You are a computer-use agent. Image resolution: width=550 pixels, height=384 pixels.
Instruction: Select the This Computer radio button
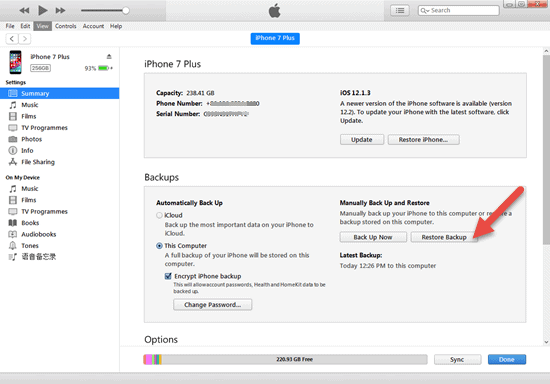coord(159,246)
